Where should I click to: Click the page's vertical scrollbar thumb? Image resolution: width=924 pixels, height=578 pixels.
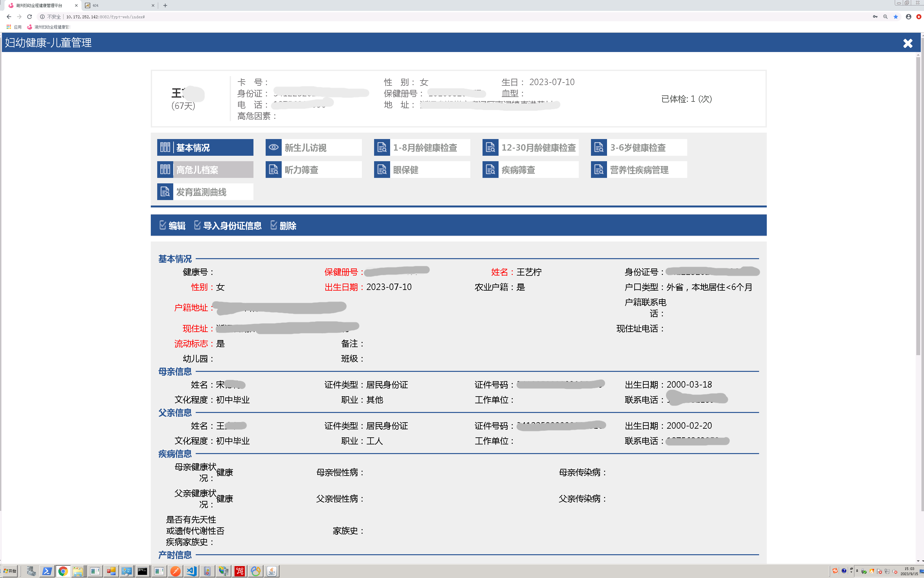point(918,206)
